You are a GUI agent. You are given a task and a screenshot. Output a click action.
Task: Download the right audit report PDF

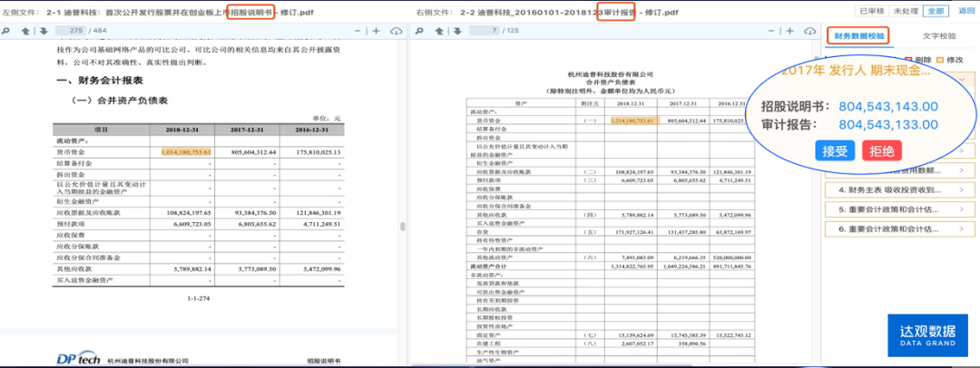(x=810, y=31)
